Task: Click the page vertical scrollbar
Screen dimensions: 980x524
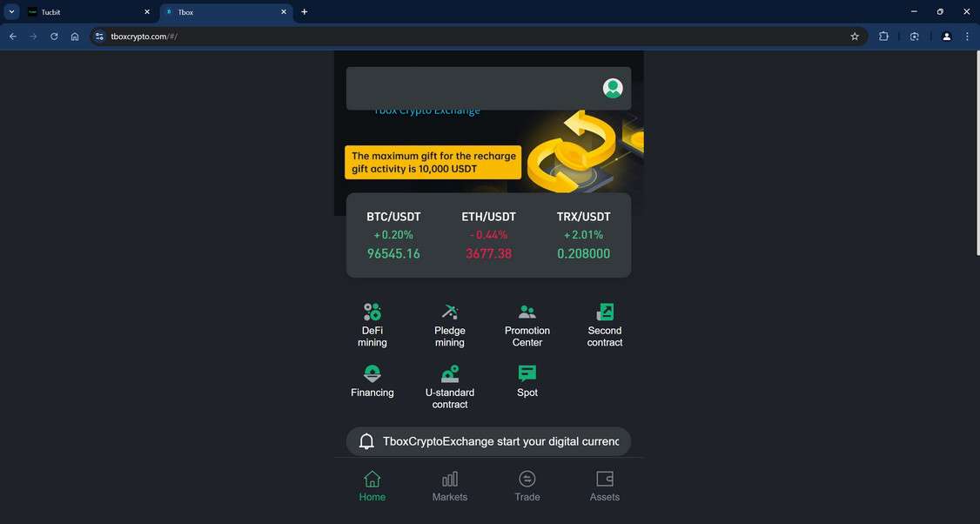Action: [977, 154]
